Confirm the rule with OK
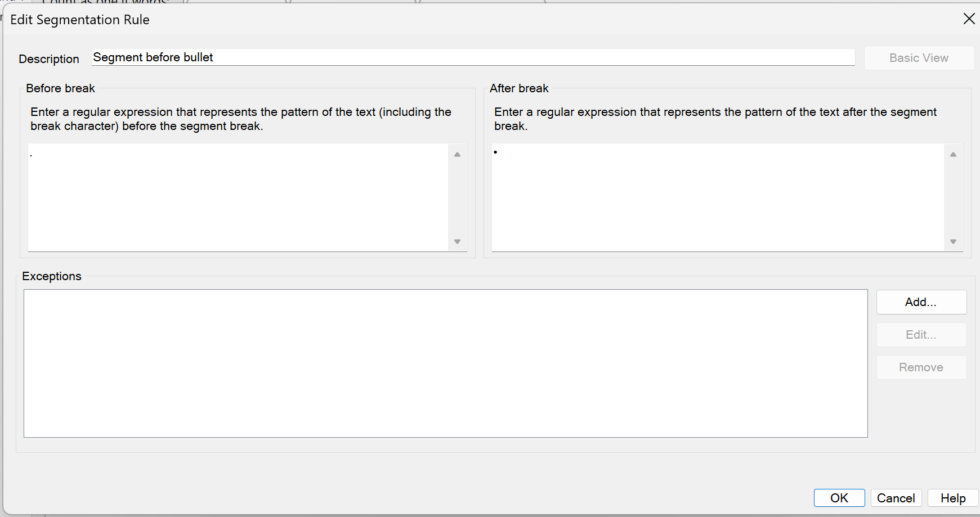 (839, 498)
